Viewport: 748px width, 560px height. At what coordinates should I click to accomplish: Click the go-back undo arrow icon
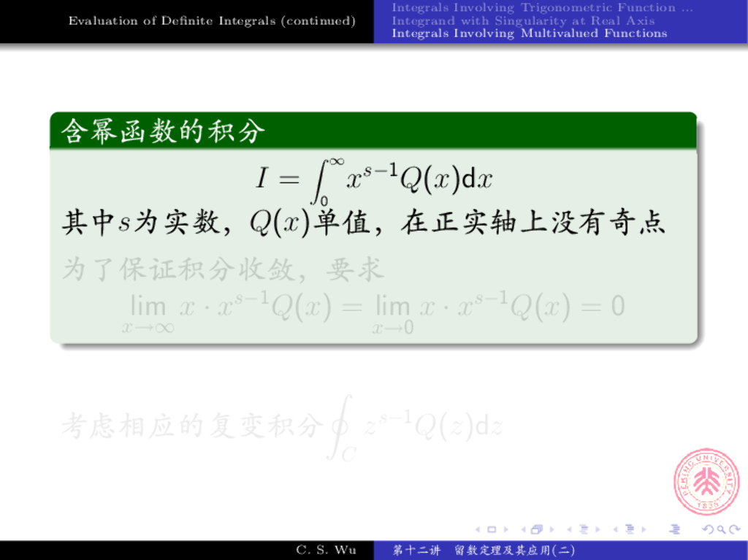pos(708,529)
